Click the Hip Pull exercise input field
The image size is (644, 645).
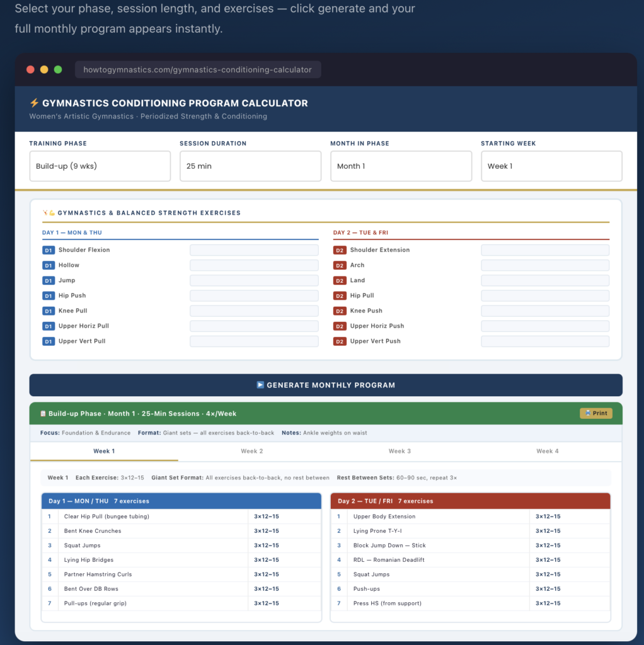pos(545,296)
